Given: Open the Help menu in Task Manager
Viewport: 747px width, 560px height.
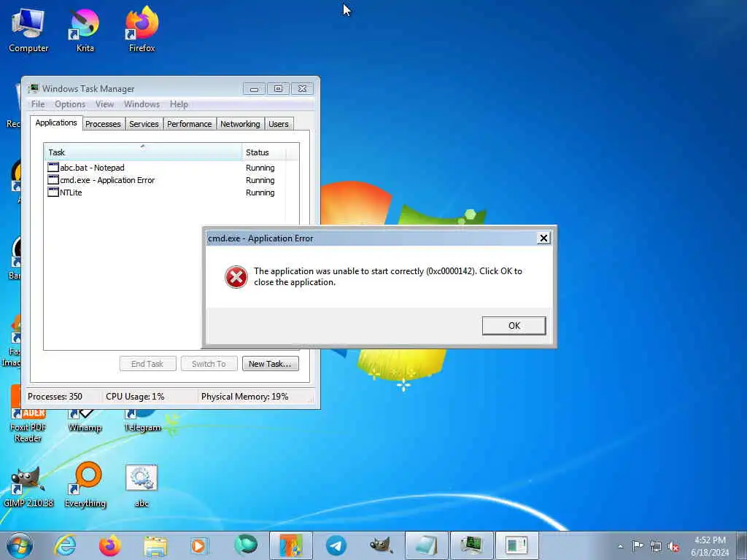Looking at the screenshot, I should coord(179,104).
